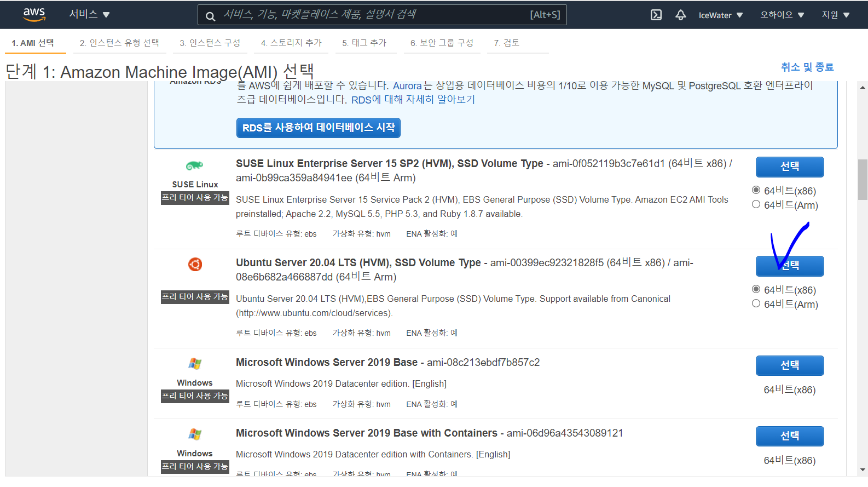This screenshot has height=487, width=868.
Task: Select 64비트(Arm) for Ubuntu Server 20.04
Action: click(756, 303)
